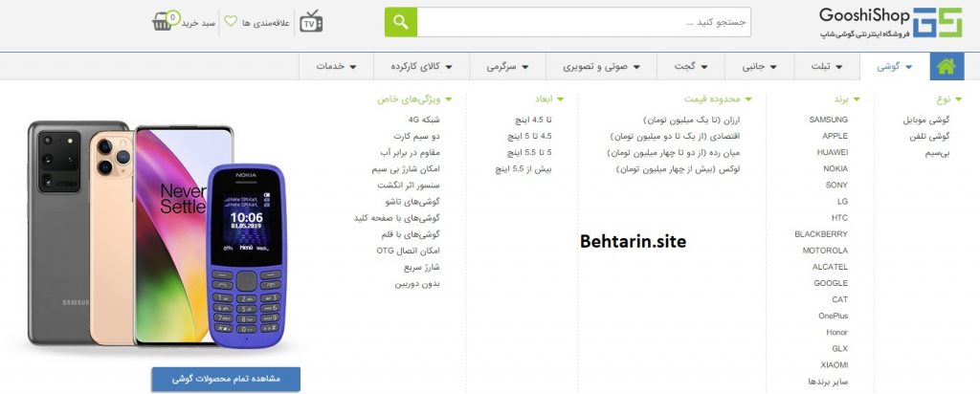Select 4.5 تا 5 اینچ size option

point(529,136)
